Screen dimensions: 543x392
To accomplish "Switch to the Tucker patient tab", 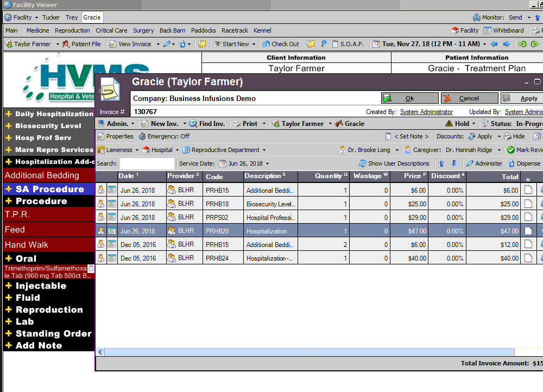I will tap(51, 17).
